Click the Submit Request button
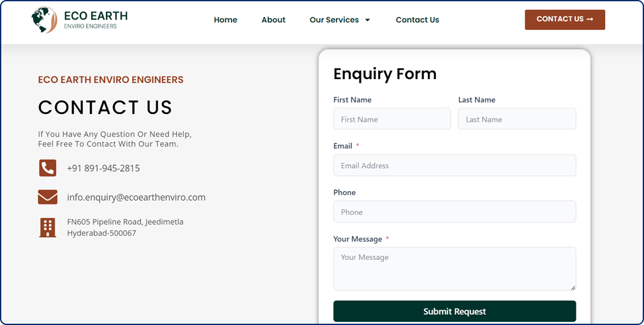Screen dimensions: 644x325 tap(455, 311)
